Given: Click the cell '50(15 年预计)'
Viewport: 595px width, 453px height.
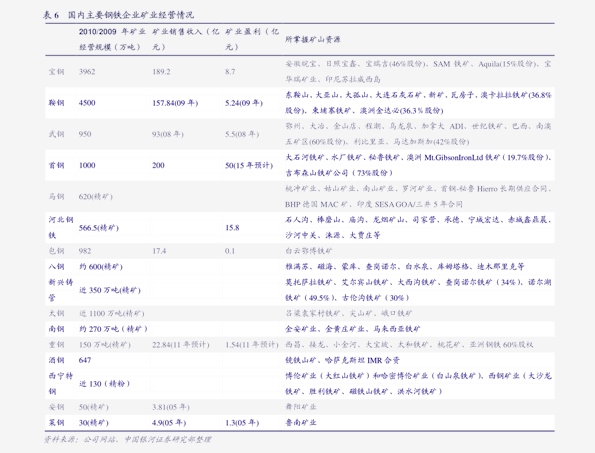Looking at the screenshot, I should [x=249, y=165].
